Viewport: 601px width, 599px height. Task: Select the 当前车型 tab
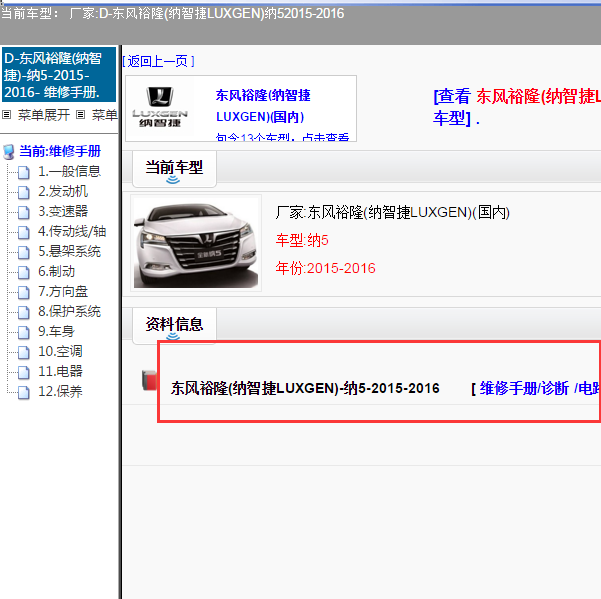tap(174, 169)
